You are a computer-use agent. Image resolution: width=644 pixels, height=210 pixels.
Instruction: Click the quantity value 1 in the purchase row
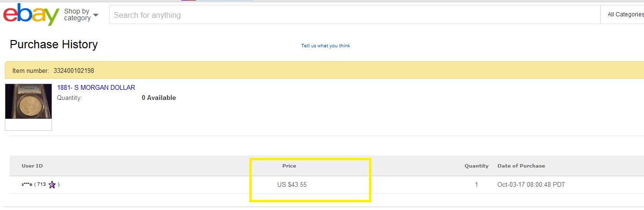[477, 184]
